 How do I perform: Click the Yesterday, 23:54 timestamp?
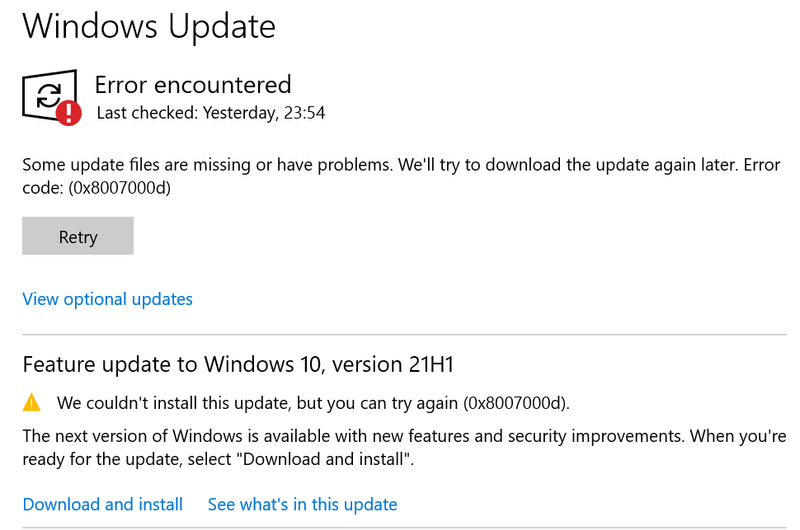pos(264,113)
